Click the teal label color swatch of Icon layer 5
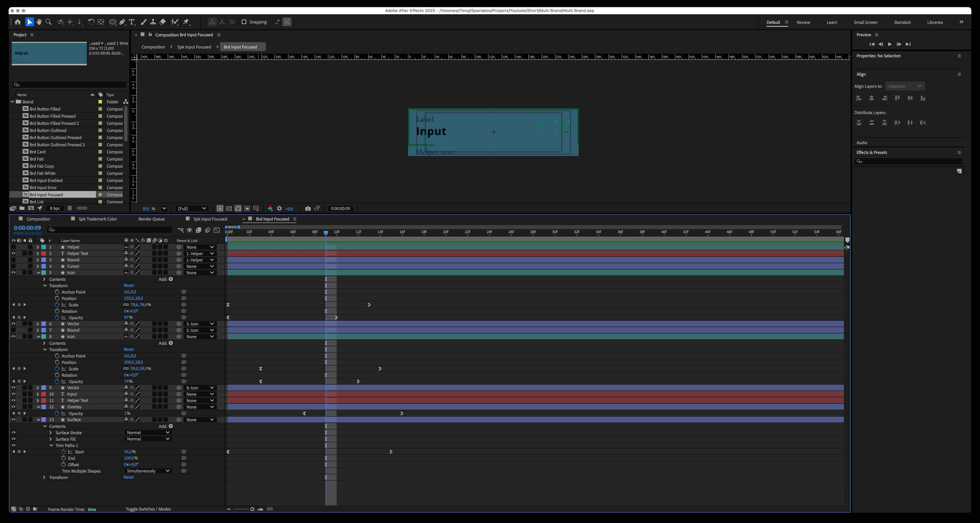Screen dimensions: 980x523 (x=44, y=273)
